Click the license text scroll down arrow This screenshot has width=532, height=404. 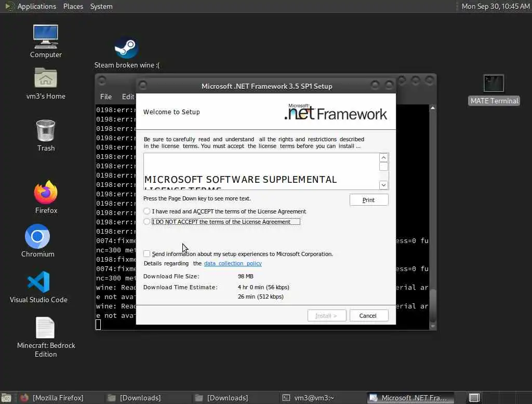pos(383,185)
